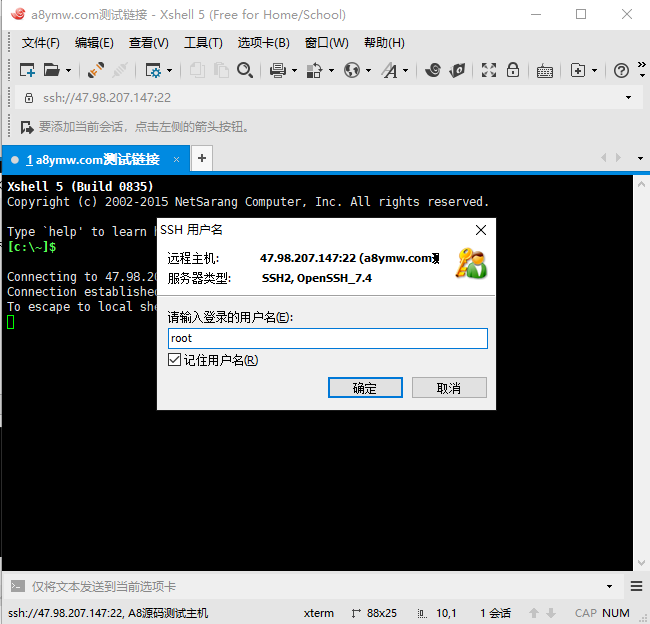Expand the globe icon dropdown arrow
Image resolution: width=650 pixels, height=624 pixels.
coord(368,70)
